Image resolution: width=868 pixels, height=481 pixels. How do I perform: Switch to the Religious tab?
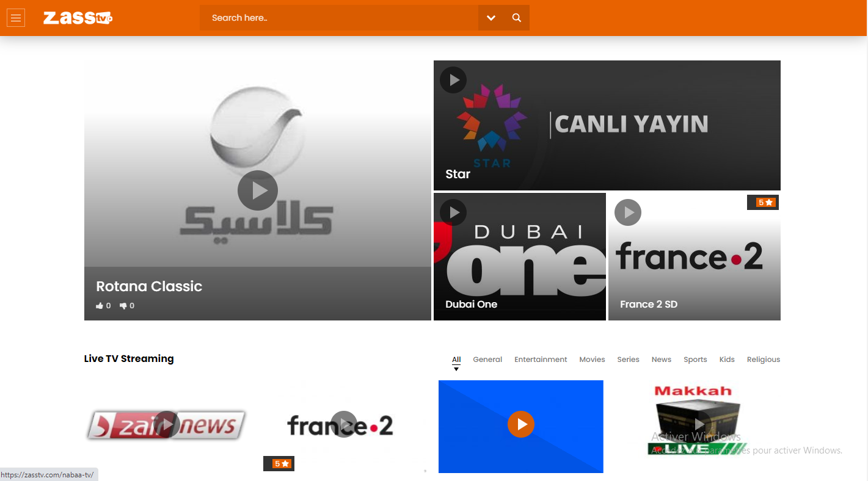764,360
